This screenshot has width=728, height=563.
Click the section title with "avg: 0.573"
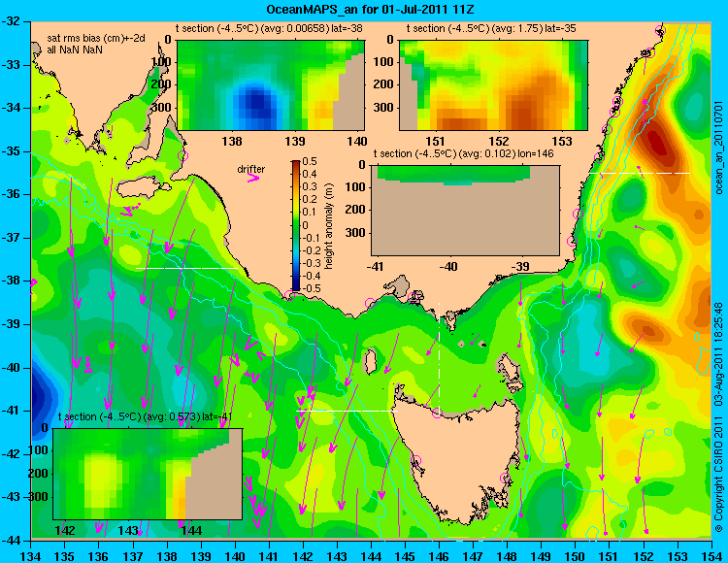pyautogui.click(x=146, y=416)
